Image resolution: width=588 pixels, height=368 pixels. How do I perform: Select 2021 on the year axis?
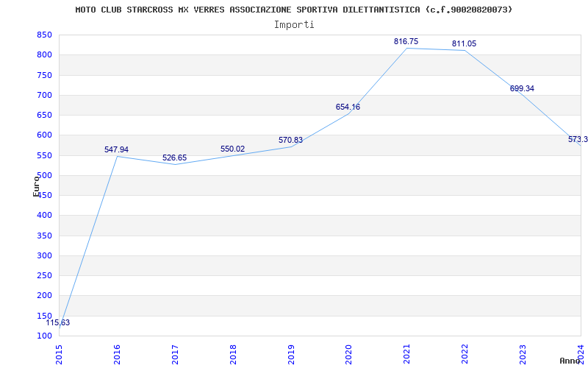tap(407, 353)
